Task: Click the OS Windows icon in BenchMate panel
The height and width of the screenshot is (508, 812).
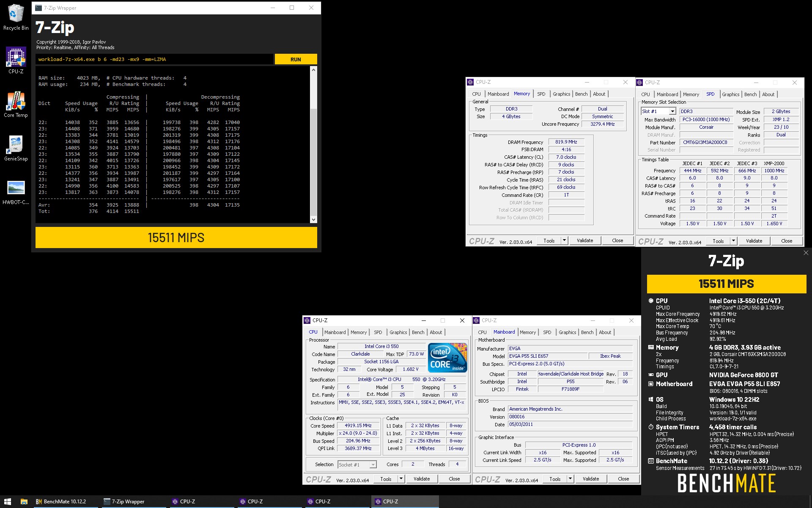Action: (650, 400)
